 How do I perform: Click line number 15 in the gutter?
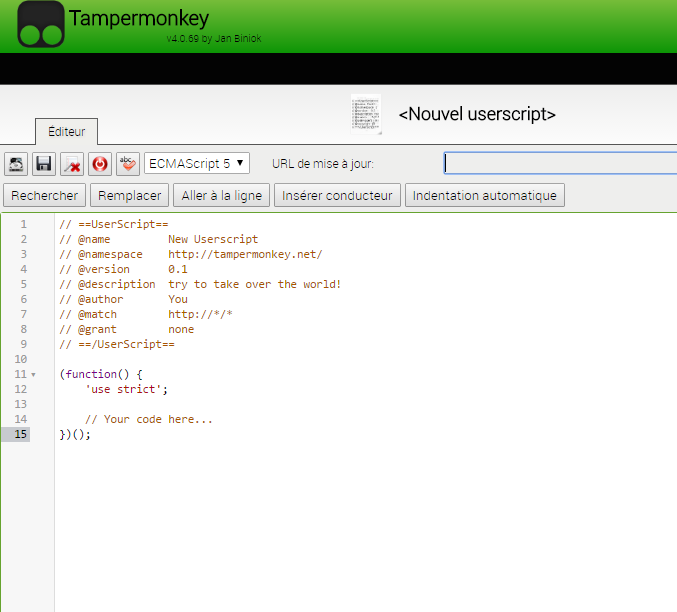click(22, 434)
